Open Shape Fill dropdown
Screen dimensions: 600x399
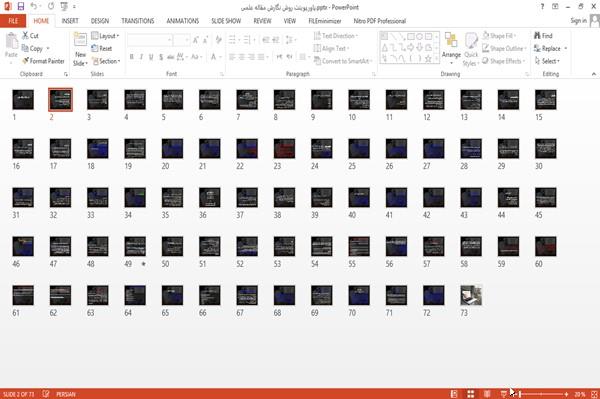point(499,36)
